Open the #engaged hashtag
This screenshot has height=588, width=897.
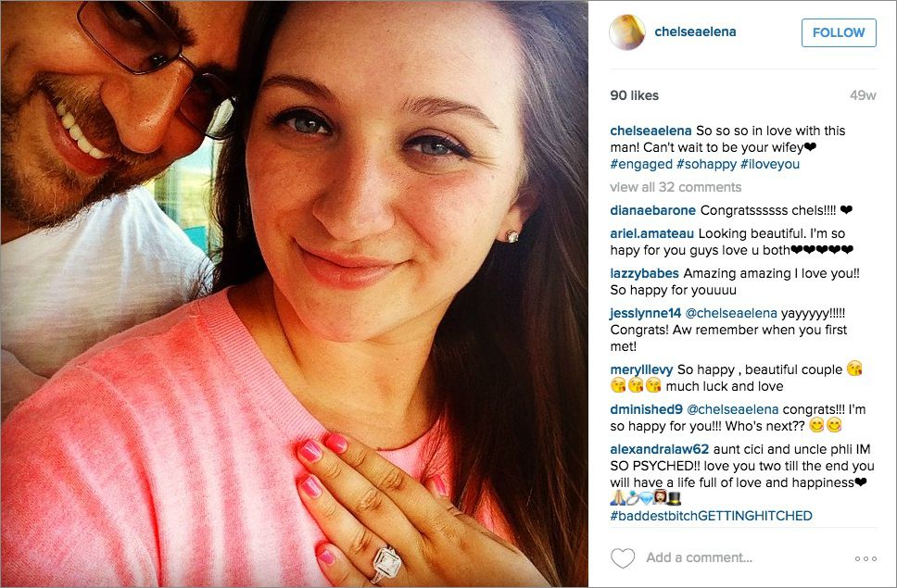(x=641, y=165)
